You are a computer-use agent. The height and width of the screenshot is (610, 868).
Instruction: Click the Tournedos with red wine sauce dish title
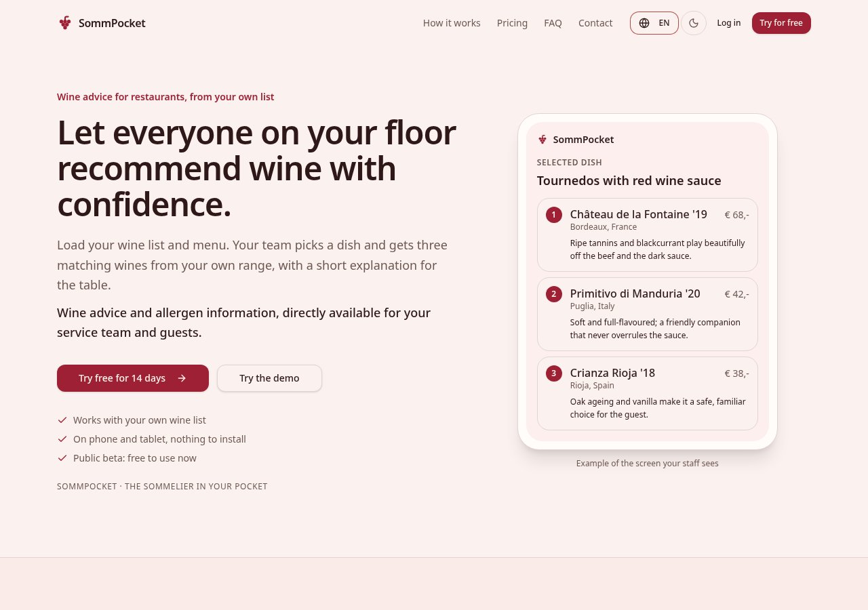pyautogui.click(x=629, y=181)
